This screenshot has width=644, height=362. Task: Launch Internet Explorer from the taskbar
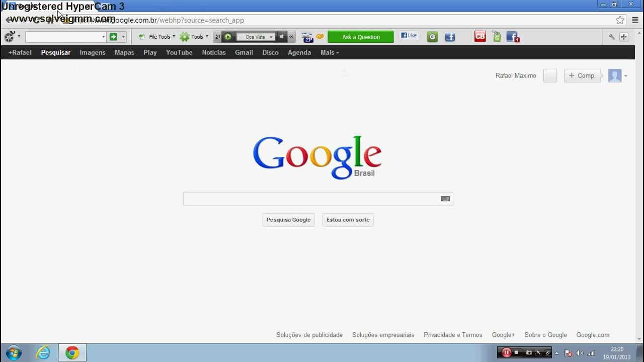(43, 353)
